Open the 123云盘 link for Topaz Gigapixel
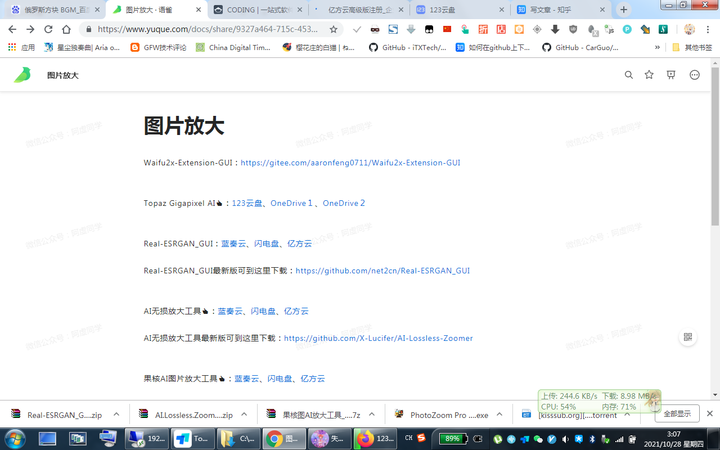 pyautogui.click(x=247, y=203)
